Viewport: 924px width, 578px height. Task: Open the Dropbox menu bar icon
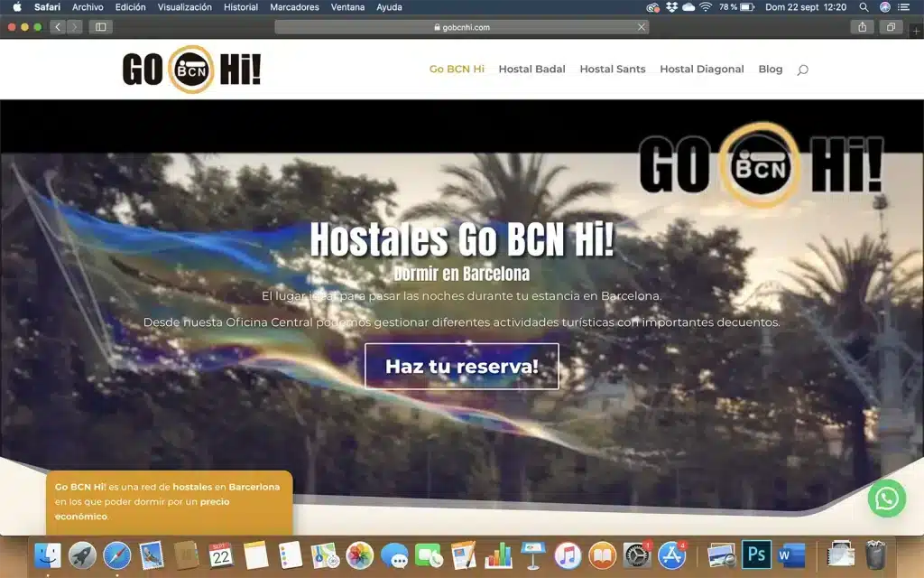[671, 7]
